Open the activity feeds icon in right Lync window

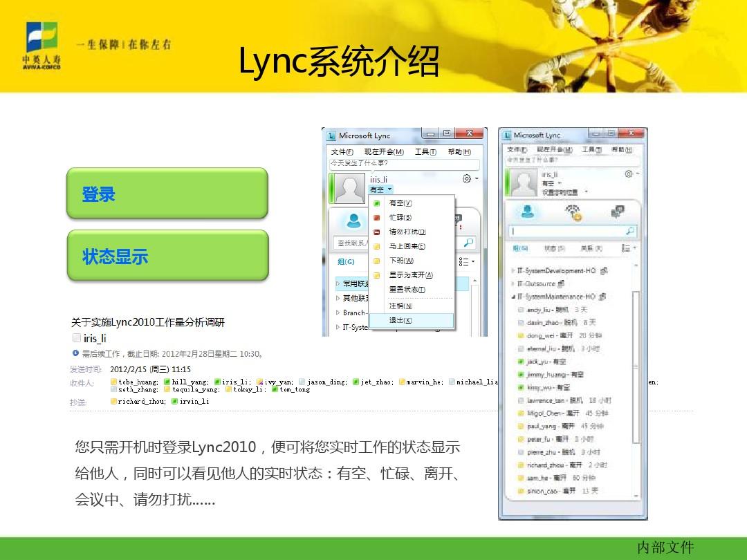(x=573, y=212)
